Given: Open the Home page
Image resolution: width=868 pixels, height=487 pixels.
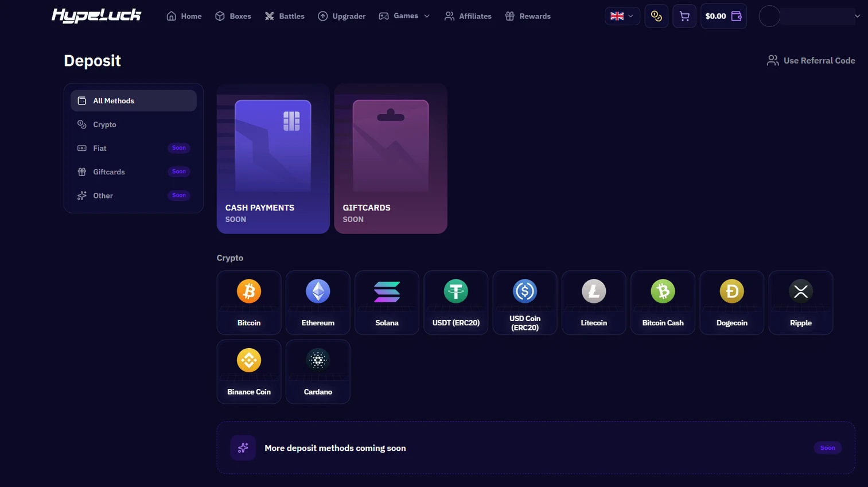Looking at the screenshot, I should (x=184, y=16).
